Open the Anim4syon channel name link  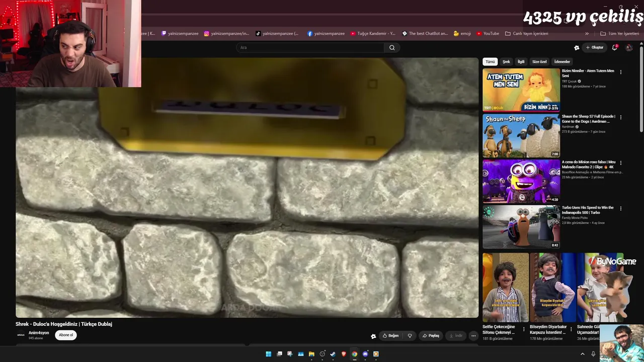39,333
